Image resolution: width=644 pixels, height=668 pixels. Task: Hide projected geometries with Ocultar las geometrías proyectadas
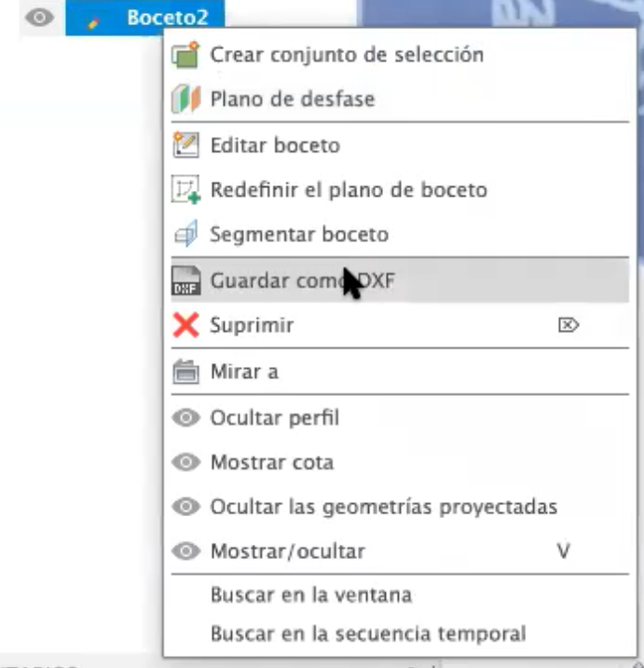click(383, 507)
